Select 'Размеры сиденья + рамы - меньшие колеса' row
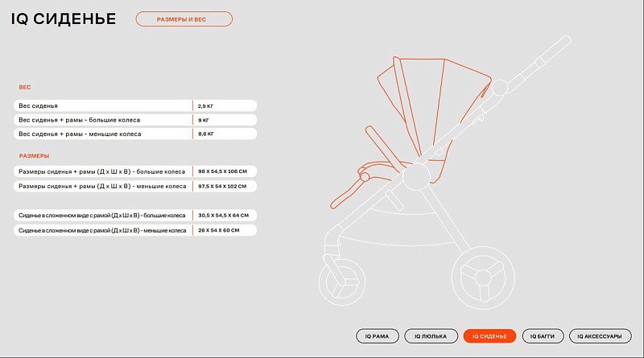644x358 pixels. 135,186
